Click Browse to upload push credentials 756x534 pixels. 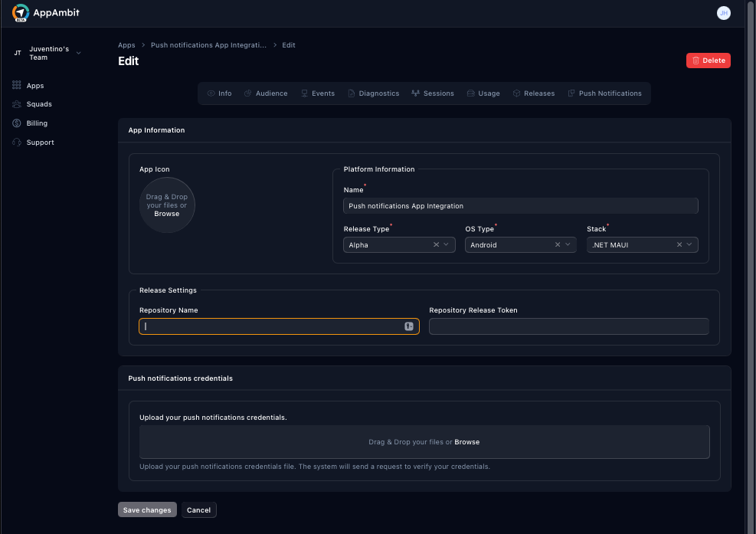pos(468,441)
